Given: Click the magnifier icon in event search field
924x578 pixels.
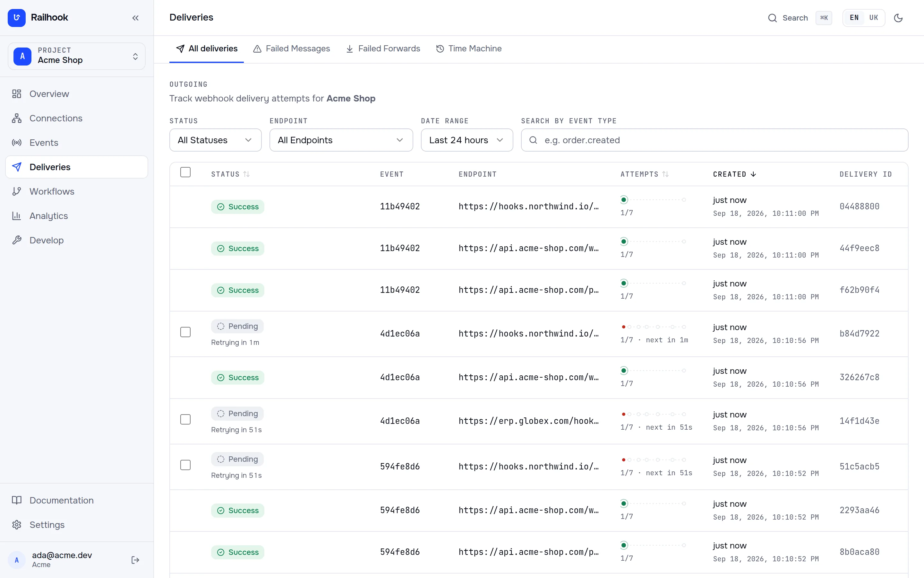Looking at the screenshot, I should (533, 140).
